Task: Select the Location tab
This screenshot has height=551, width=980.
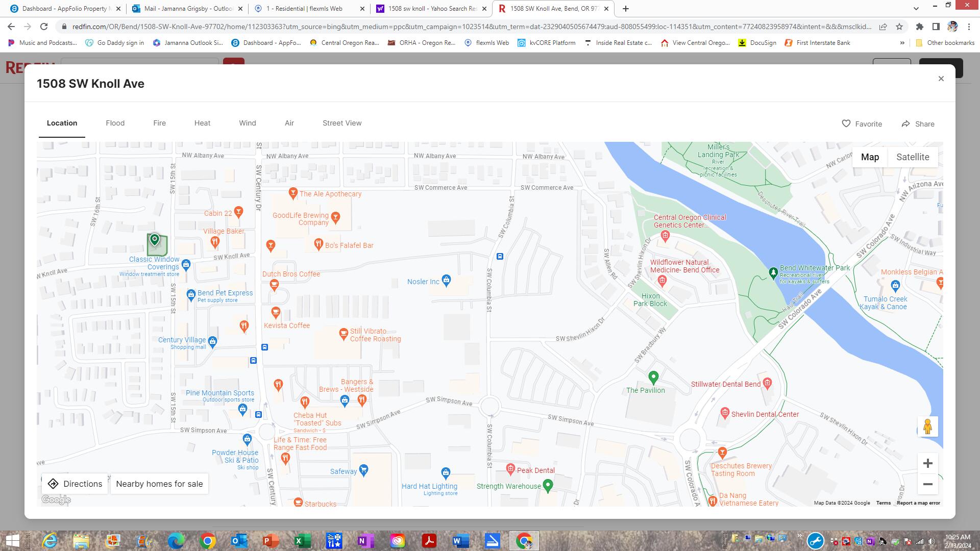Action: (62, 123)
